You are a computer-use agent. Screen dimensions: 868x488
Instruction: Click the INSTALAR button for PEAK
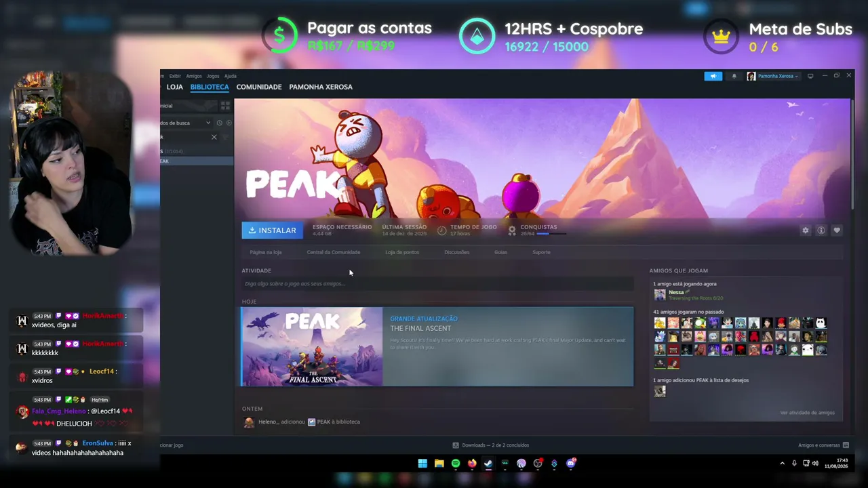tap(272, 230)
